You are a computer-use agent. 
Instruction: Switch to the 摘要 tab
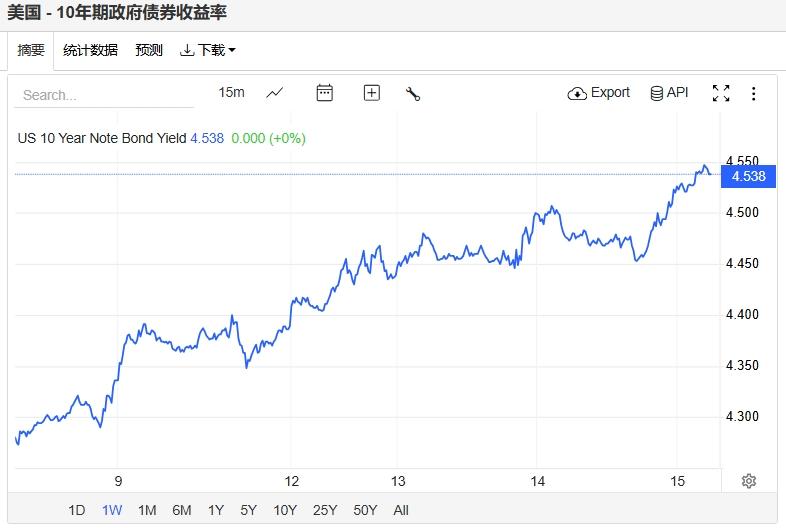click(x=31, y=50)
